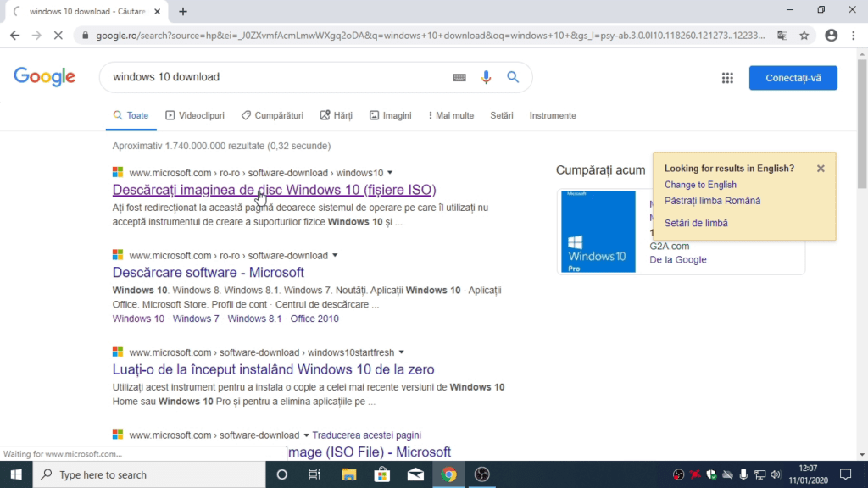This screenshot has width=868, height=488.
Task: Open Instrumente search tools
Action: pyautogui.click(x=553, y=115)
